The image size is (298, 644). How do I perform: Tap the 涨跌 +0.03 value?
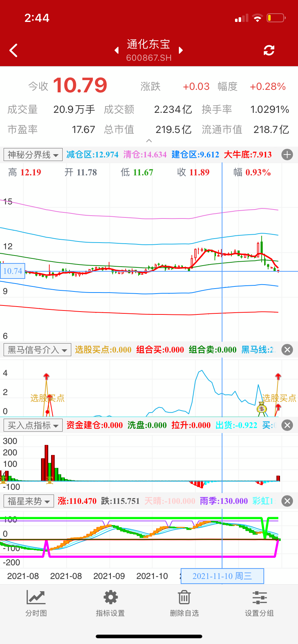click(x=196, y=86)
